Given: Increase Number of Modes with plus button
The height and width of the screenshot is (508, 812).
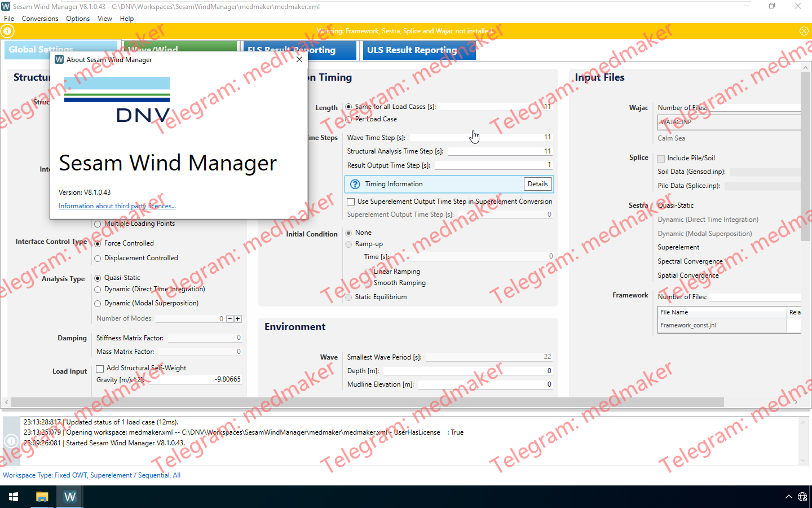Looking at the screenshot, I should click(x=238, y=319).
